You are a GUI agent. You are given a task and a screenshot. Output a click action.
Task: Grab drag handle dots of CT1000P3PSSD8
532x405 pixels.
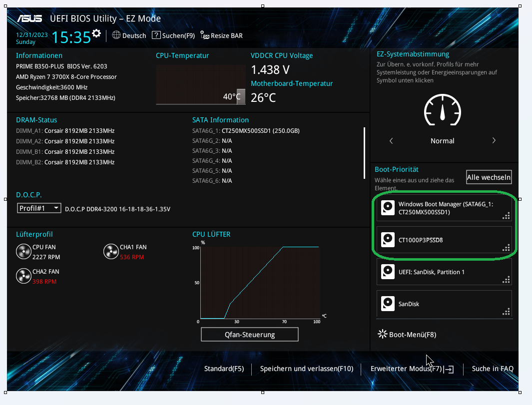[506, 248]
